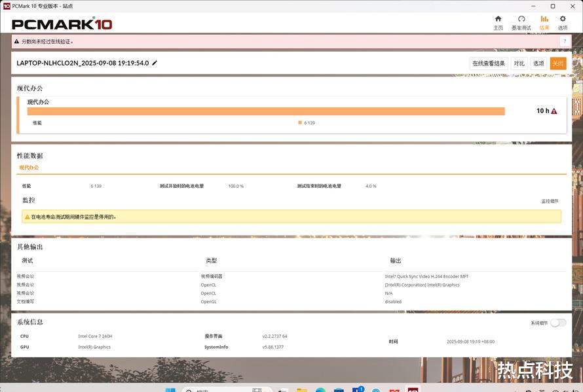
Task: Click the warning triangle beside 10 h
Action: click(554, 111)
